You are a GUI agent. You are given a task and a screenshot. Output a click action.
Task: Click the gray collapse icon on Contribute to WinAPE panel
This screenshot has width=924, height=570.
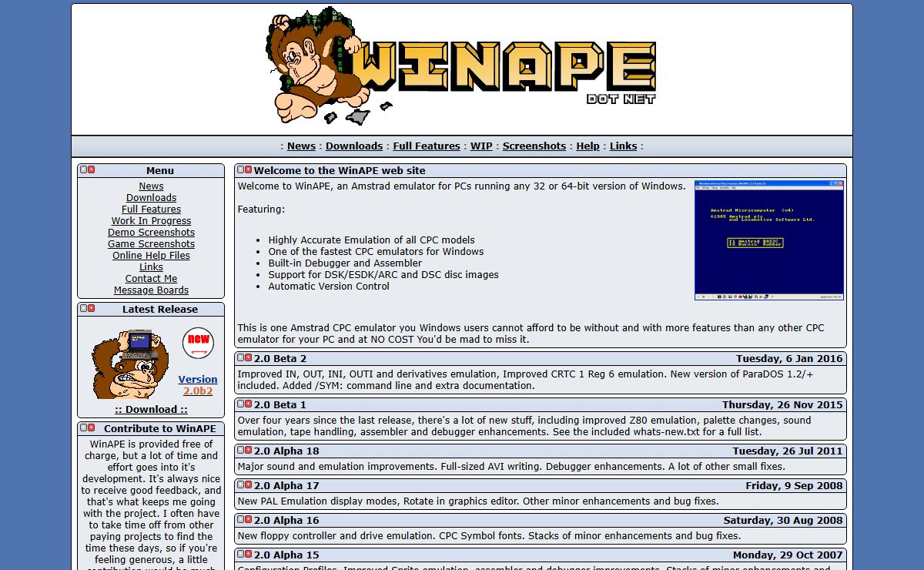pos(83,427)
